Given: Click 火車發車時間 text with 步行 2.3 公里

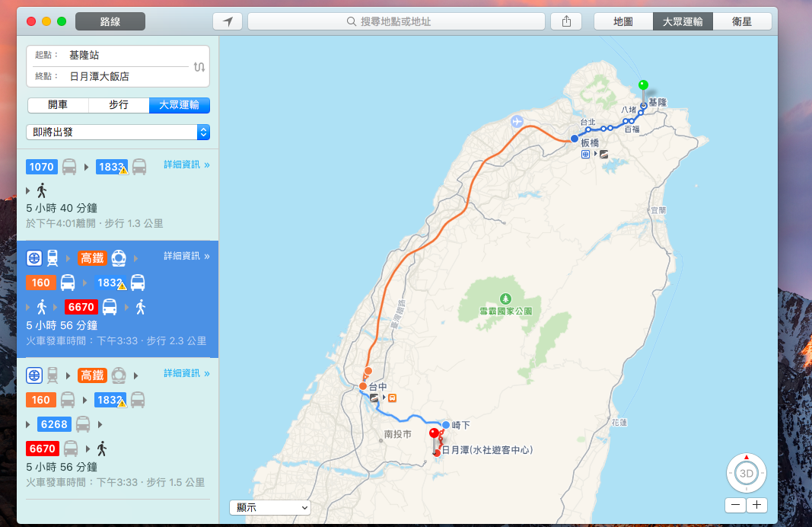Looking at the screenshot, I should 116,340.
